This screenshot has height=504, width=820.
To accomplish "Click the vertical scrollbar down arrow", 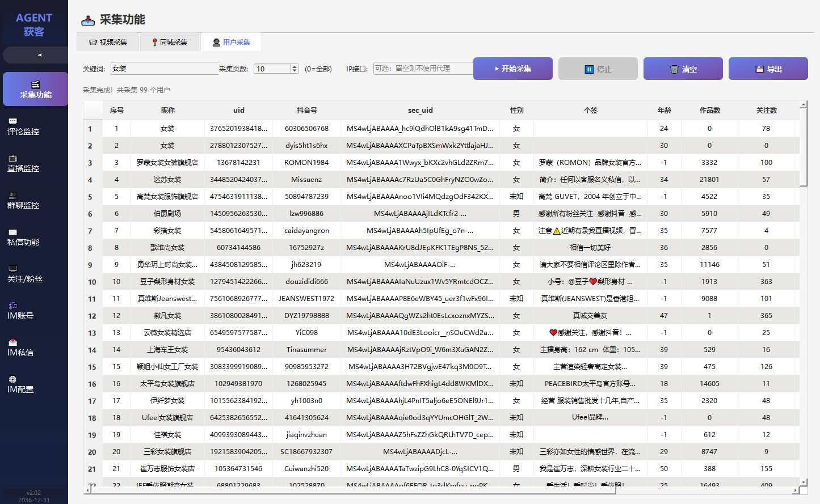I will (x=803, y=482).
